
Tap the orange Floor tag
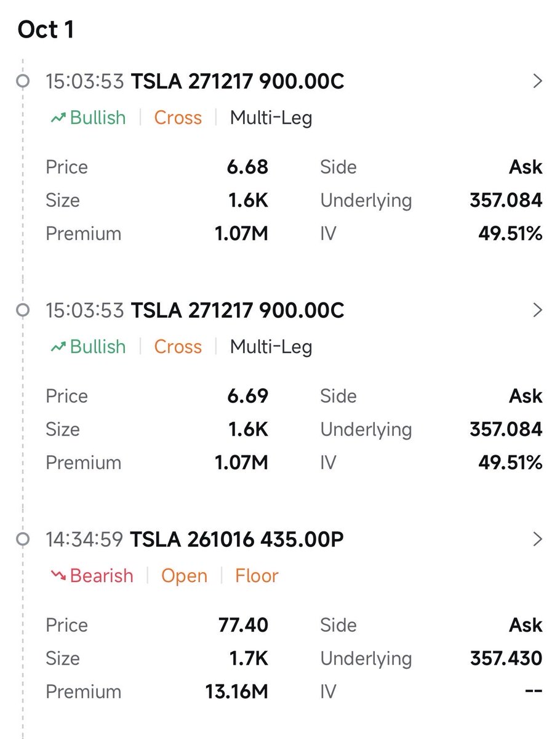click(x=257, y=576)
